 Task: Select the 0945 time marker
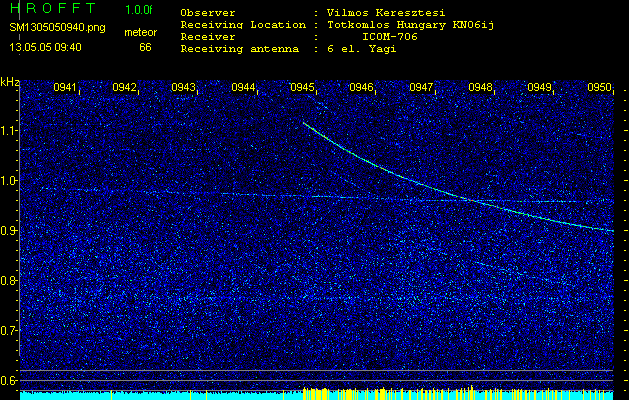click(x=303, y=88)
